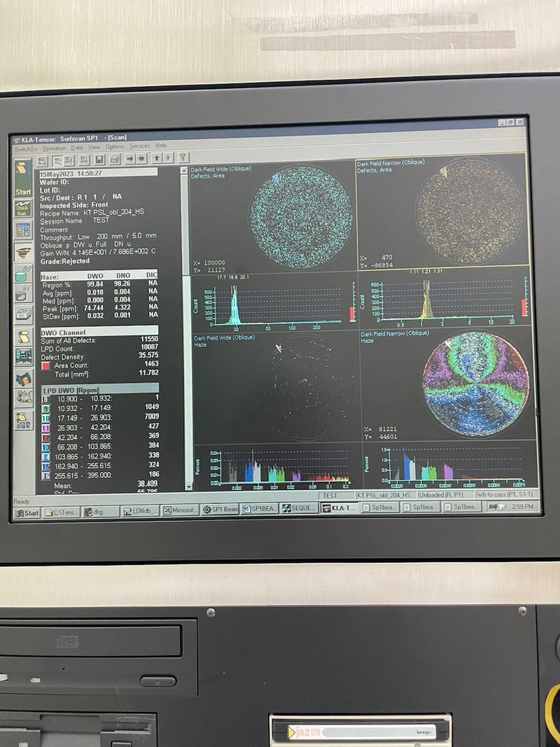Select the stacked wafer map sidebar icon

23,253
